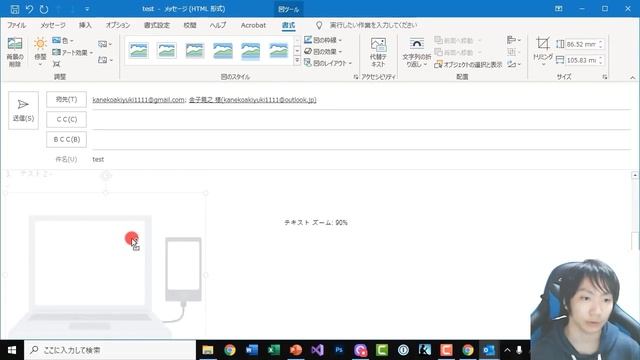Screen dimensions: 640x360
Task: Switch to the Message (メッセージ) tab
Action: click(53, 25)
